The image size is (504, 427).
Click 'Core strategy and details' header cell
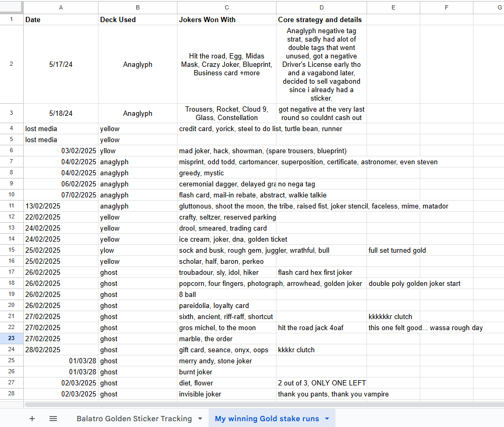(x=321, y=19)
